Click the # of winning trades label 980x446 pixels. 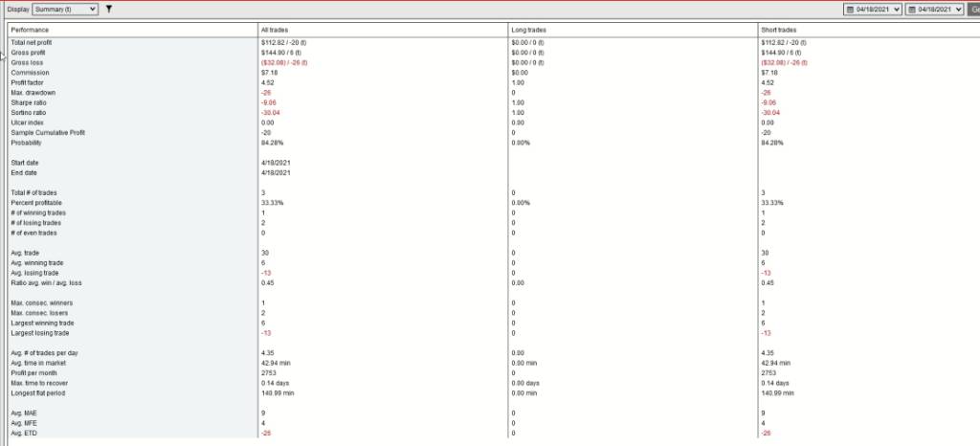(38, 212)
